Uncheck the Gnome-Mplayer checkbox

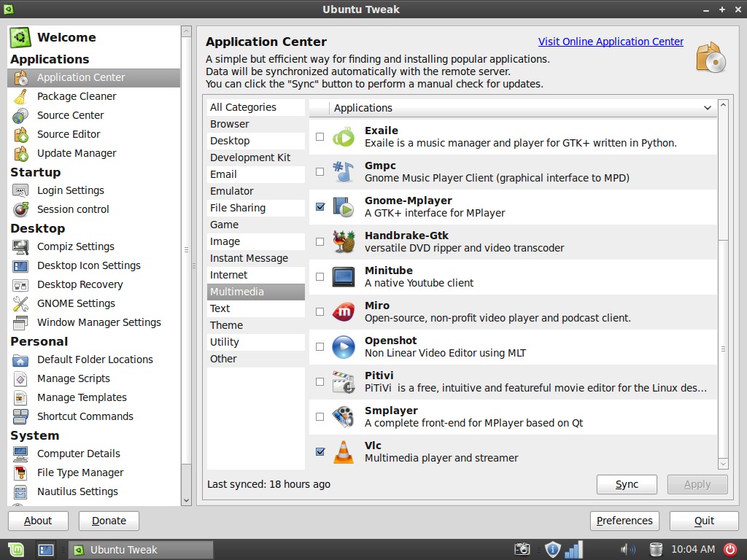click(x=320, y=206)
